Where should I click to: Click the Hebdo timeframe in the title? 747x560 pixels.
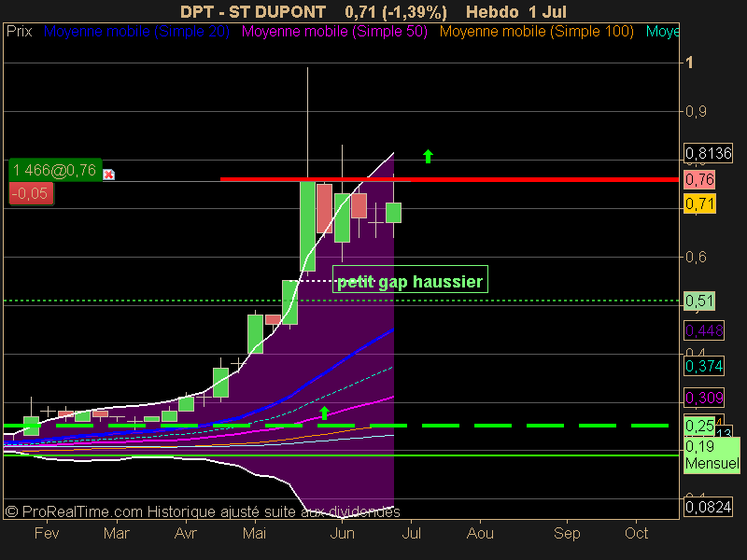pos(492,11)
